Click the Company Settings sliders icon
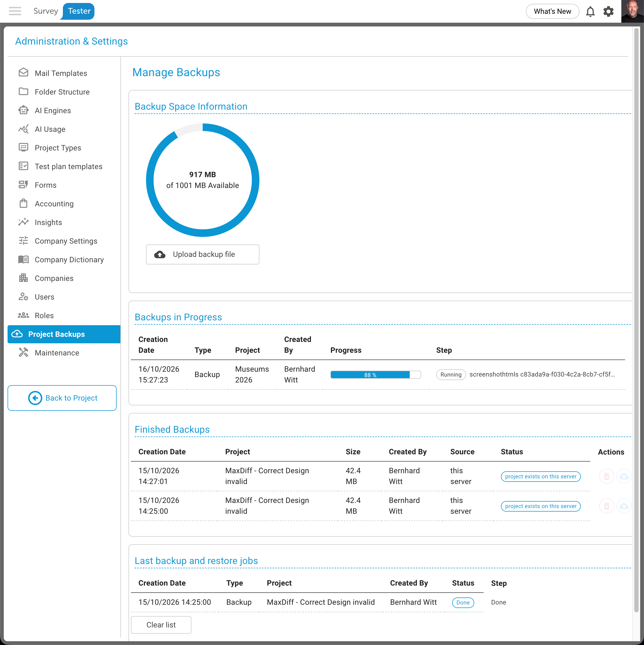This screenshot has width=644, height=645. point(23,240)
